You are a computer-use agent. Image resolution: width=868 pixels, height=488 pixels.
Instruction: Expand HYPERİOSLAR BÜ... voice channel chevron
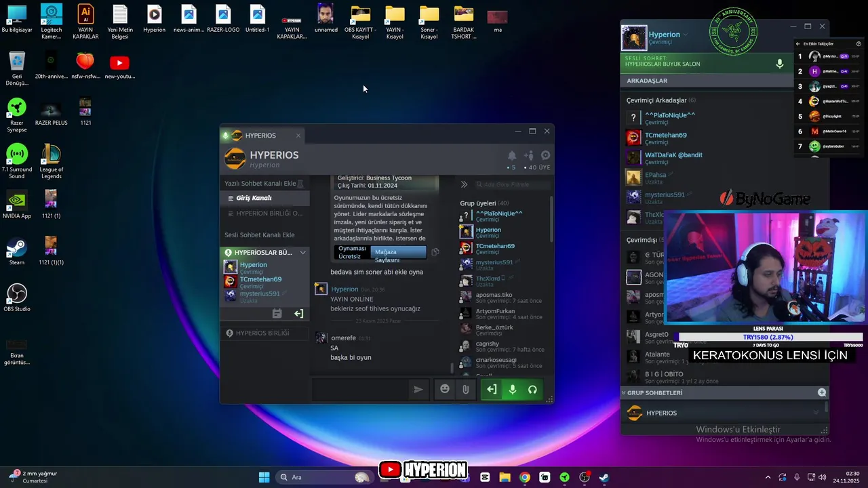pos(302,252)
